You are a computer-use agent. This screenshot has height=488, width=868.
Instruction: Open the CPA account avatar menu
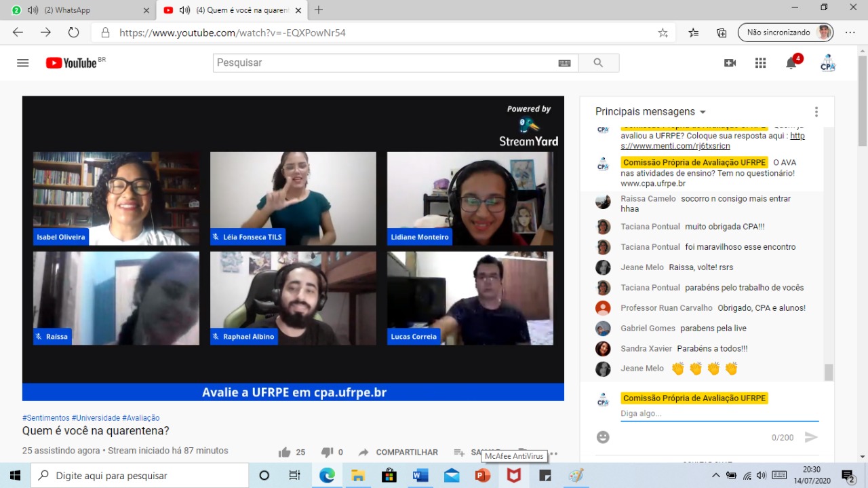tap(828, 63)
